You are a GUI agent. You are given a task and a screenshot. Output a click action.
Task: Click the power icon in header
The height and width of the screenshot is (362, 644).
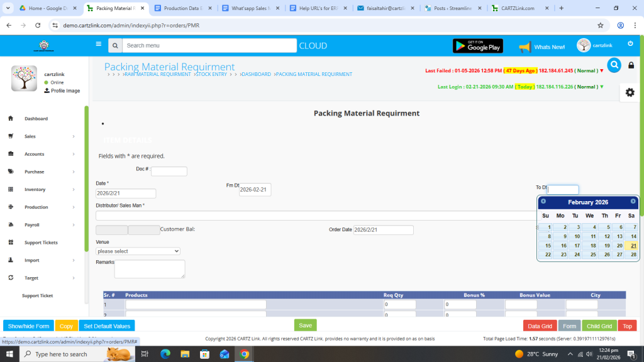(631, 43)
